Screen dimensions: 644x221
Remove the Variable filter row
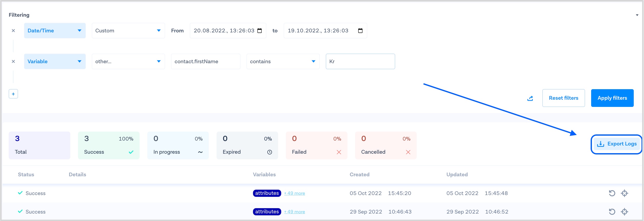(x=13, y=61)
